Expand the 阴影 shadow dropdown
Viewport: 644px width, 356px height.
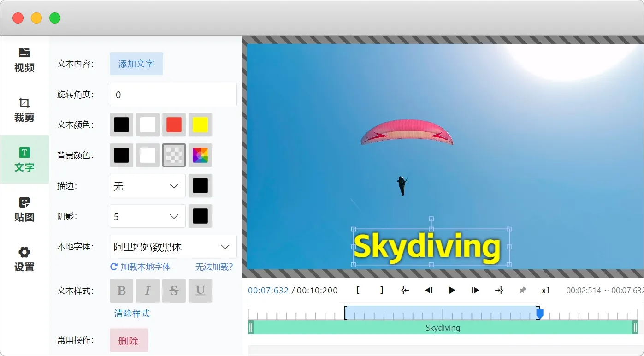pos(148,216)
